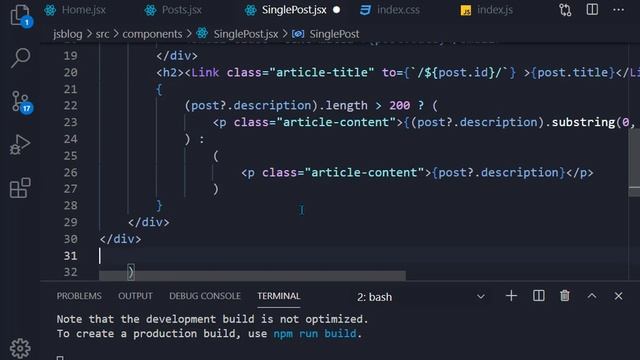Open the Extensions view
640x360 pixels.
click(20, 188)
